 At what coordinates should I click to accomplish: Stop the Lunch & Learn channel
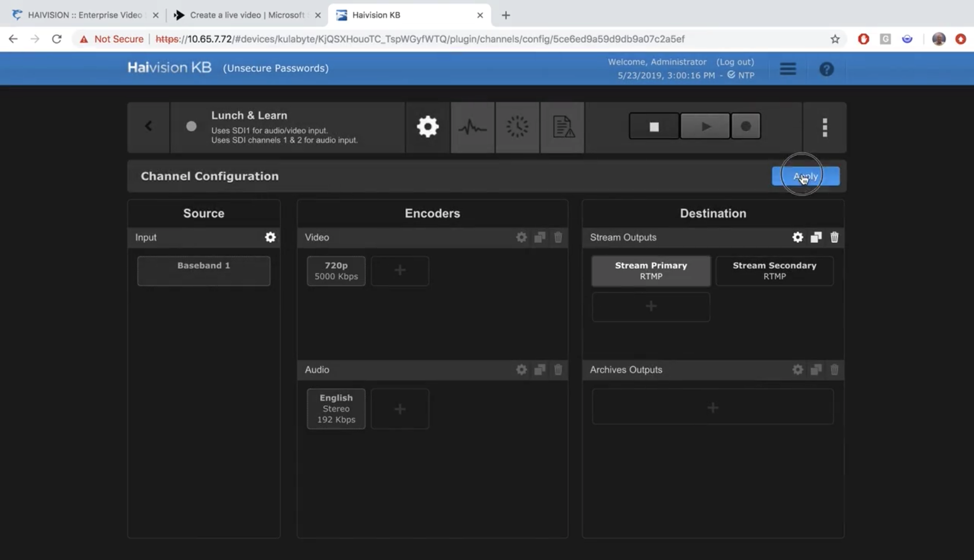tap(654, 127)
